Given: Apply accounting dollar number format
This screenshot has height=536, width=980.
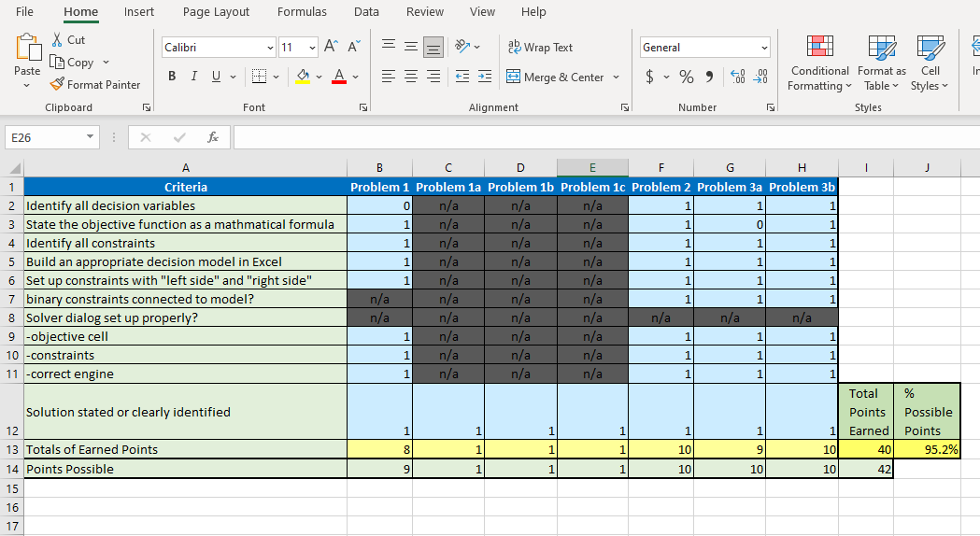Looking at the screenshot, I should (x=650, y=77).
